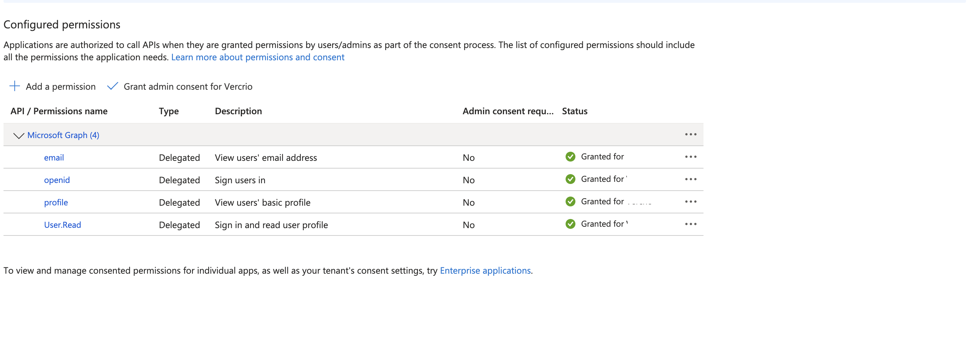The image size is (980, 349).
Task: Select 'Sign users in' description text
Action: tap(240, 180)
